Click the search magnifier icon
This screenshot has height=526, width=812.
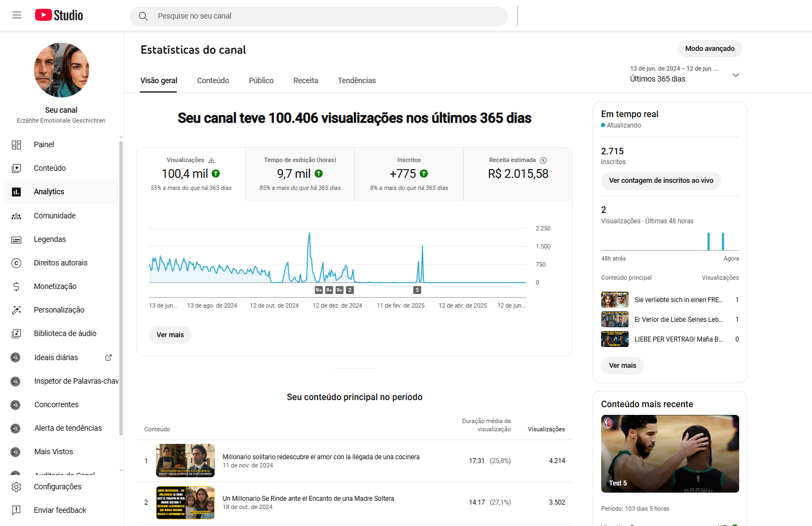pyautogui.click(x=143, y=16)
